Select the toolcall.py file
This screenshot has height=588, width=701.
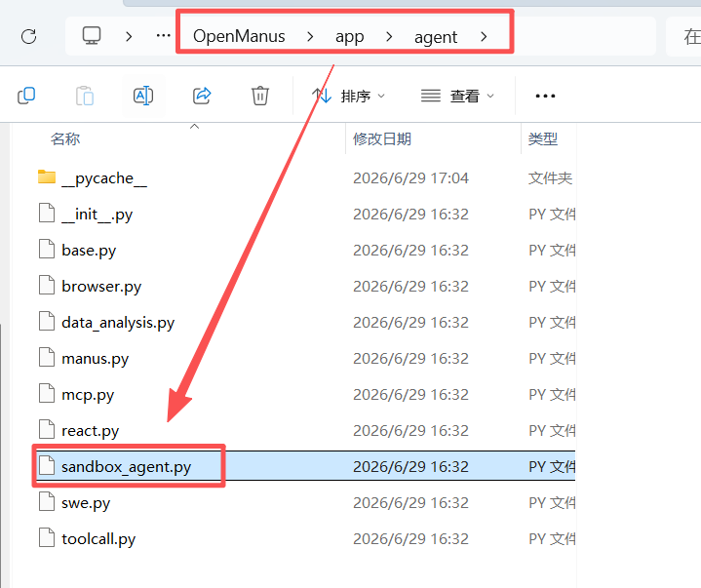tap(98, 539)
